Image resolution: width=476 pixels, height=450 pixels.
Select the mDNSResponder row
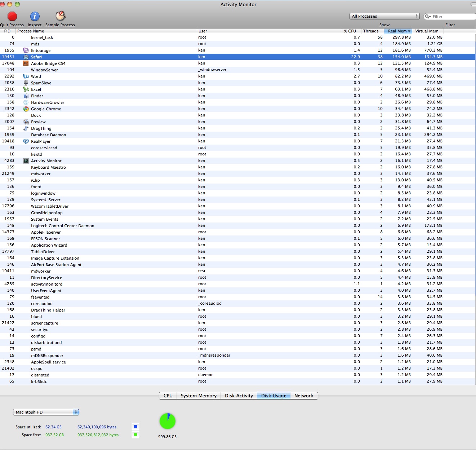[x=238, y=356]
